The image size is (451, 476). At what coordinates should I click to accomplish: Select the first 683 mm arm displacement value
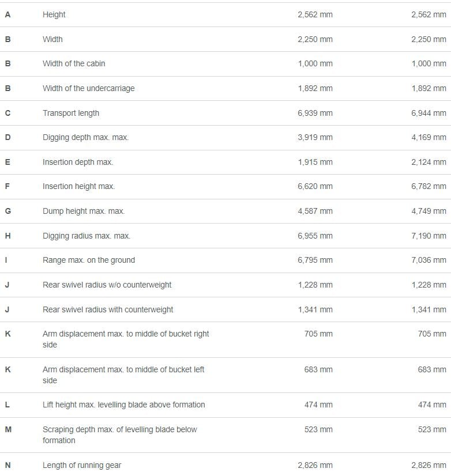click(x=318, y=369)
